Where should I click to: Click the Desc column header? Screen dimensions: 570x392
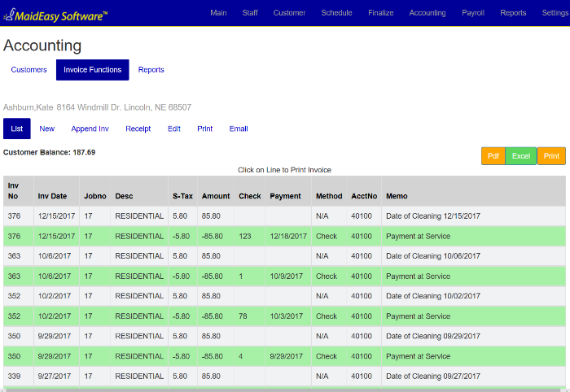(x=139, y=191)
